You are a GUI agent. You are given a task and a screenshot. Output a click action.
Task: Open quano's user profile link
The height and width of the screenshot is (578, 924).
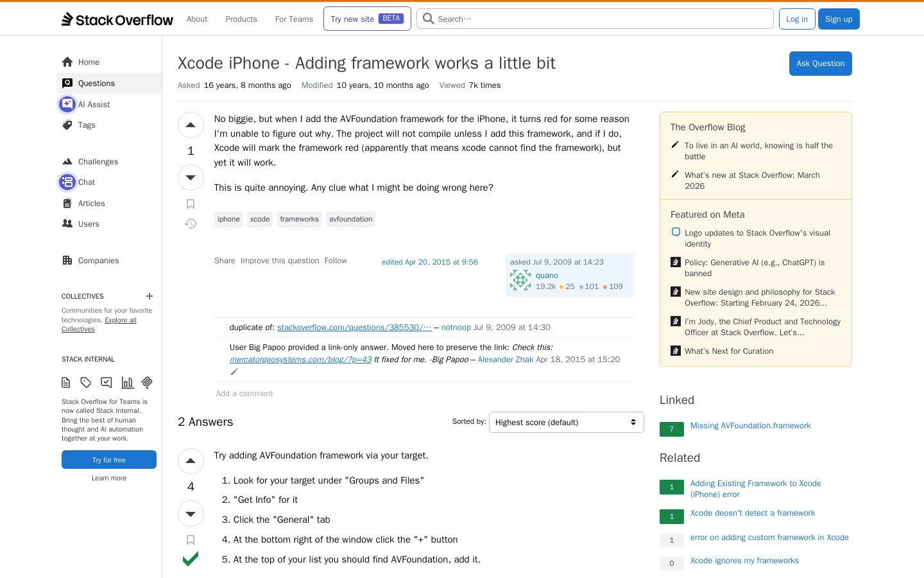547,276
